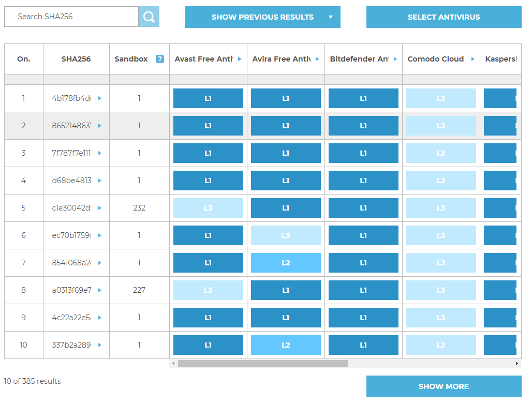Click Sandbox value 227 in row 8
This screenshot has height=404, width=532.
point(139,290)
